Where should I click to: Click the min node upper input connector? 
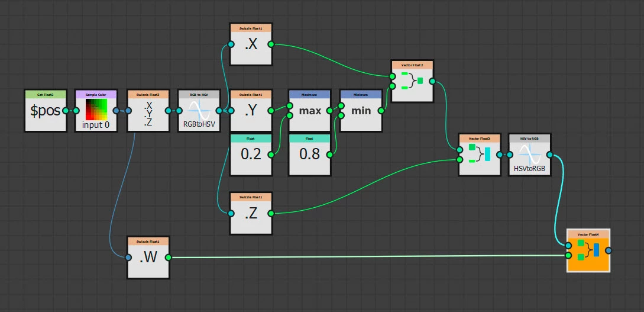click(341, 105)
